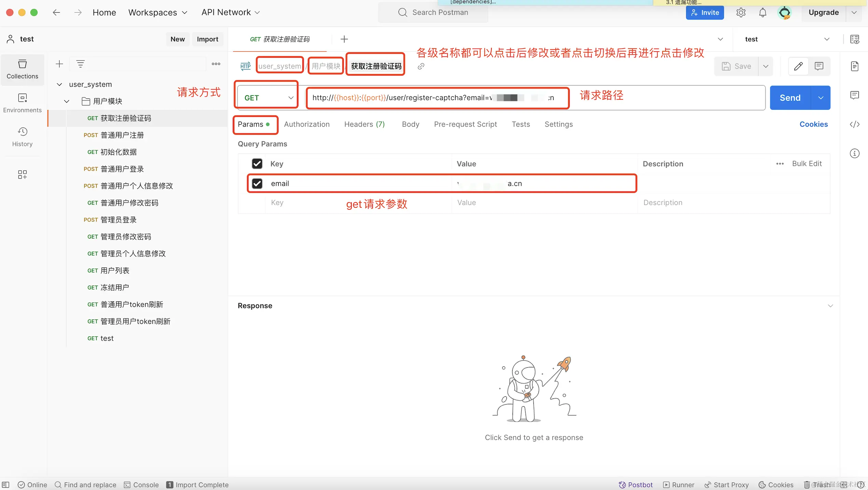The image size is (868, 490).
Task: Open Postbot assistant
Action: coord(636,485)
